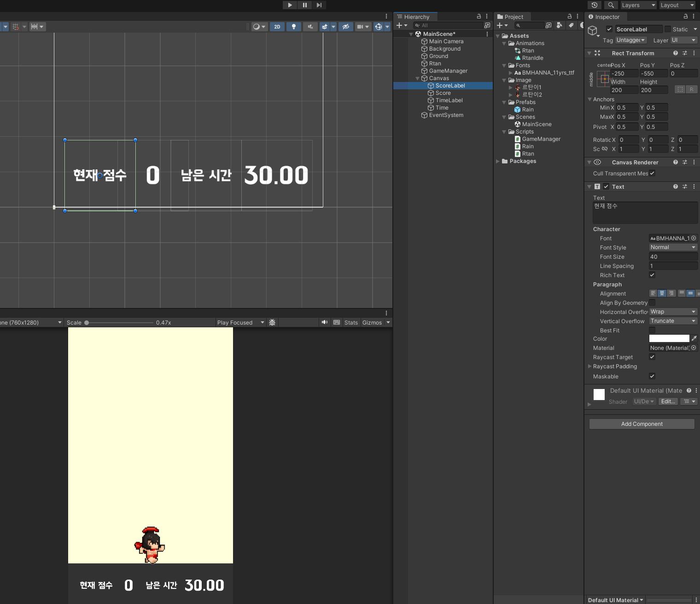This screenshot has width=700, height=604.
Task: Open the Layer UI dropdown
Action: [x=684, y=40]
